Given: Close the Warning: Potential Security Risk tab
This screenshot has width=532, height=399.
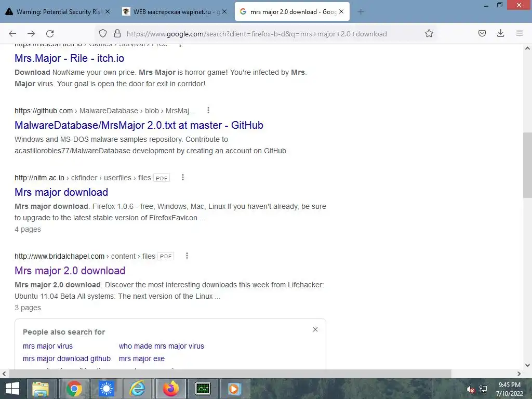Looking at the screenshot, I should (108, 11).
